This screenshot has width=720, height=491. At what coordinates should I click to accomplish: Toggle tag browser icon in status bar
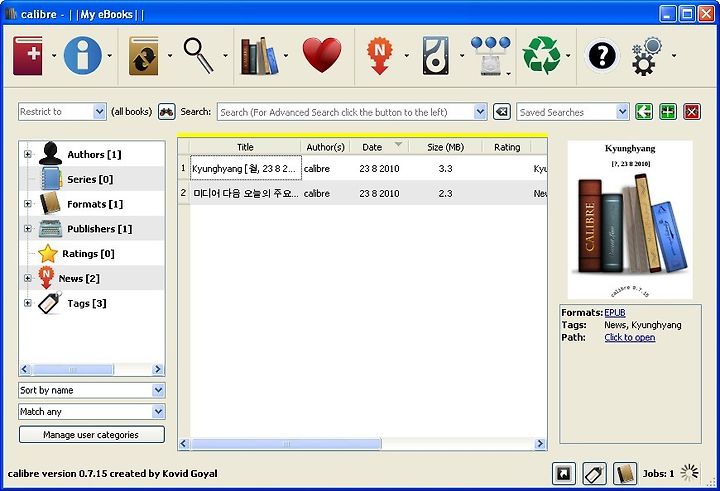pos(594,474)
